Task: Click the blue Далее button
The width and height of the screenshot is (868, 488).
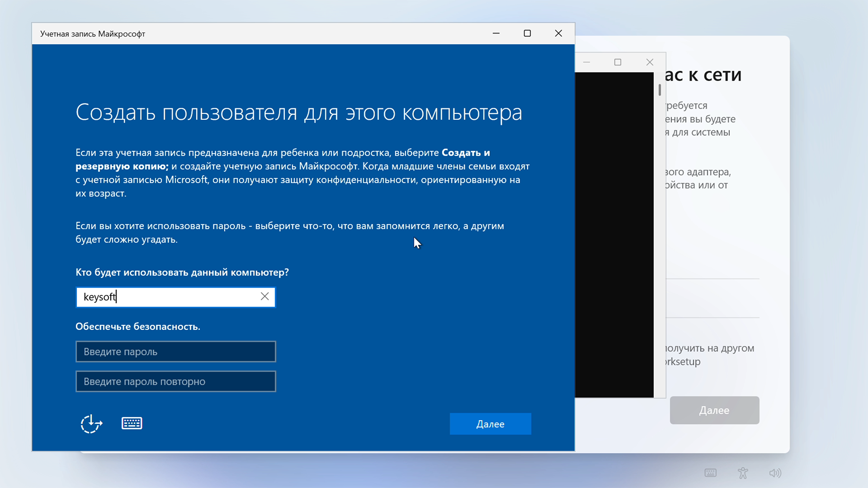Action: click(490, 424)
